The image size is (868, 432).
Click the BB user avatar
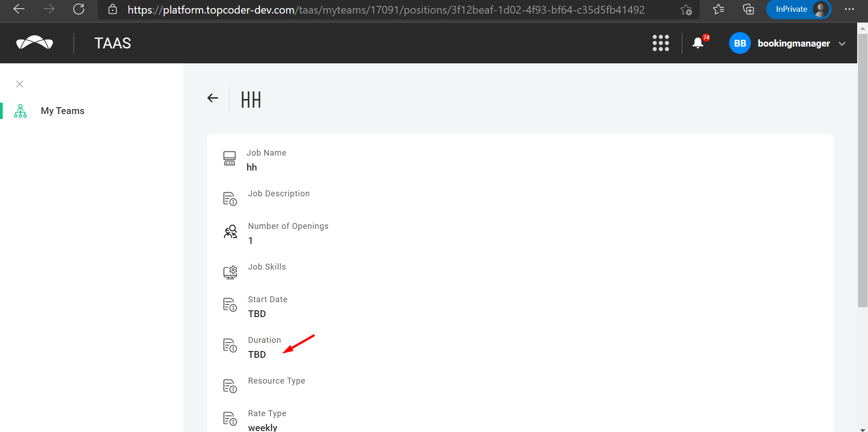(740, 43)
